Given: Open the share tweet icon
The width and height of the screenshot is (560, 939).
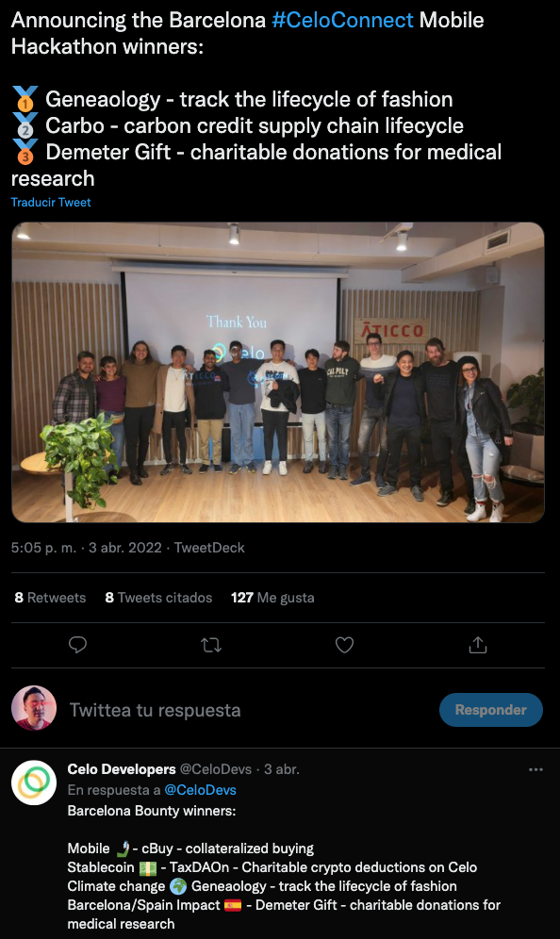Looking at the screenshot, I should [477, 645].
